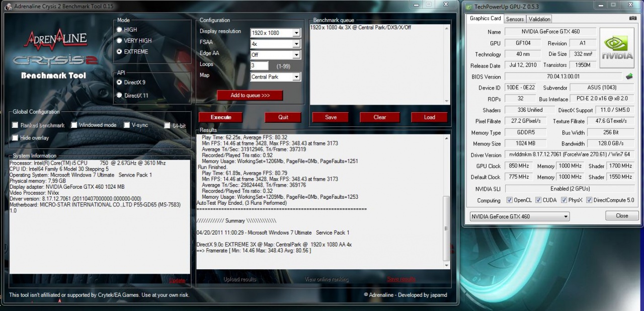Select HIGH quality mode
Screen dimensions: 644x311
tap(119, 30)
